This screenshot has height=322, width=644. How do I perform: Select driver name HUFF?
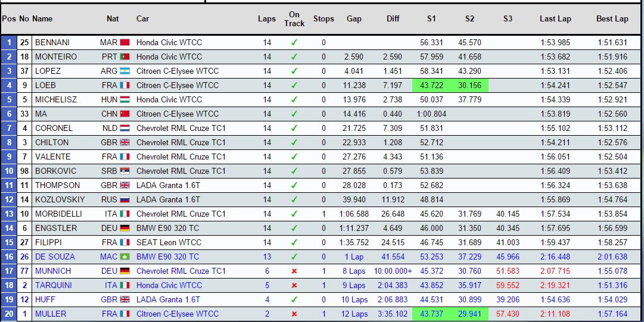pyautogui.click(x=45, y=300)
